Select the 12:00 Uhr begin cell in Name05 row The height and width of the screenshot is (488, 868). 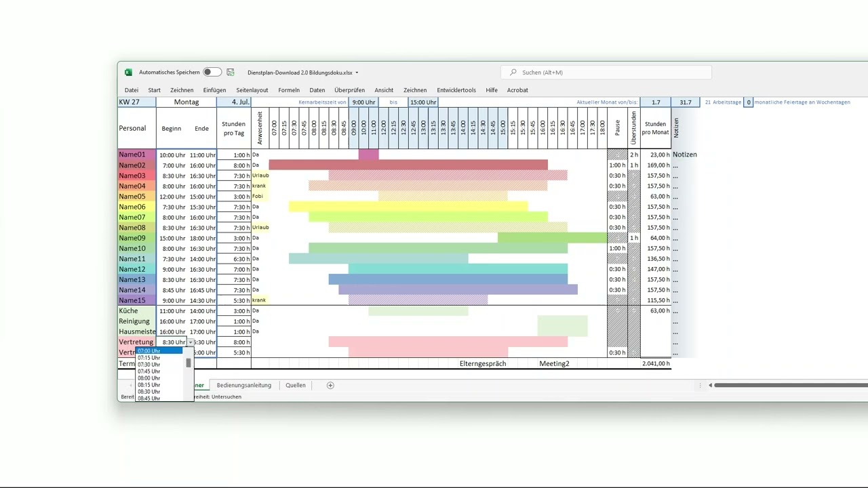coord(172,197)
